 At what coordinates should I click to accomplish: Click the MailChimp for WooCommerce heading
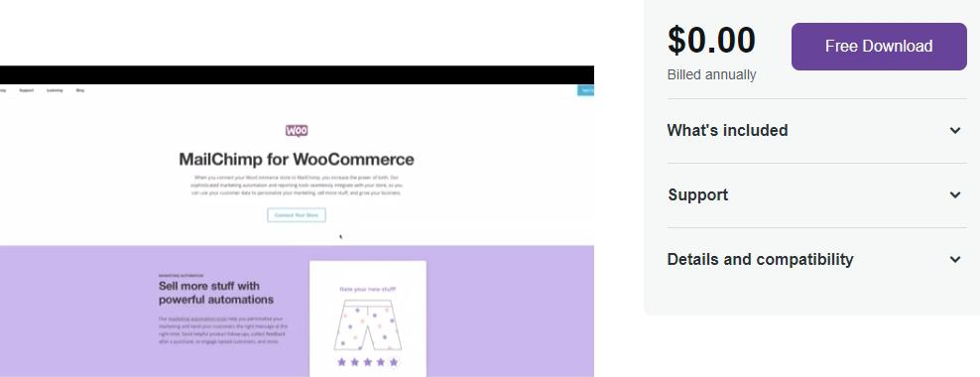pyautogui.click(x=297, y=159)
